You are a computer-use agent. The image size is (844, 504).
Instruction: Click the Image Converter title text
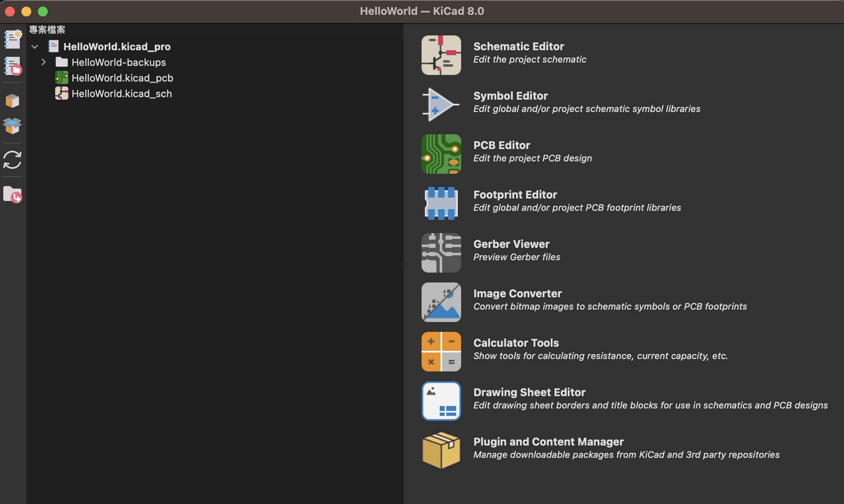coord(518,294)
